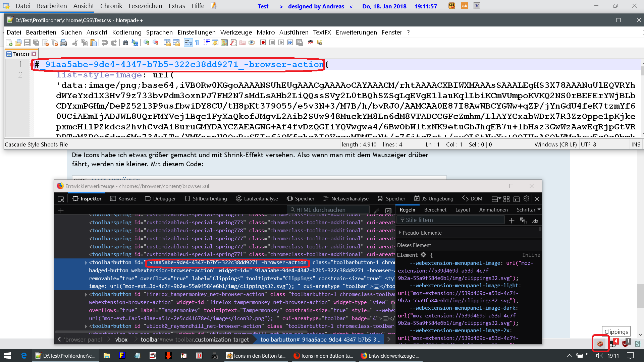This screenshot has width=644, height=362.
Task: Click the Print icon in Notepad++ toolbar
Action: coord(63,43)
